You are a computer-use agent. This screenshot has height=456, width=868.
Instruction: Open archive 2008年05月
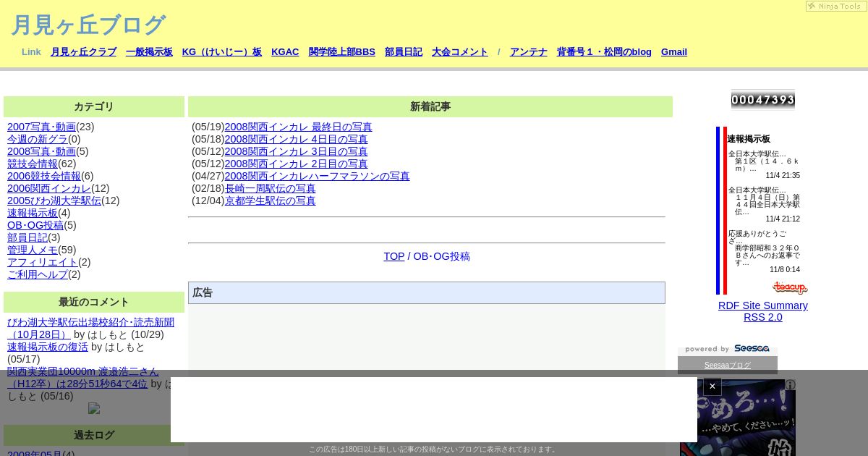pyautogui.click(x=35, y=455)
